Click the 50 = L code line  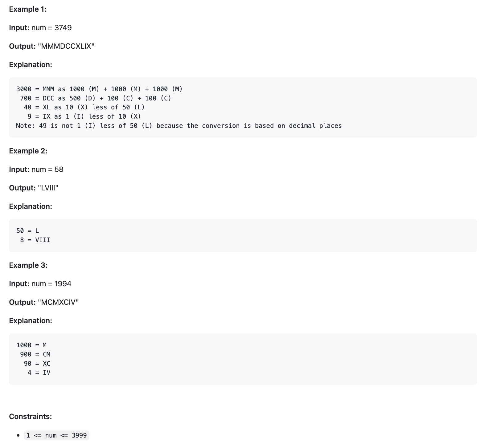point(27,231)
